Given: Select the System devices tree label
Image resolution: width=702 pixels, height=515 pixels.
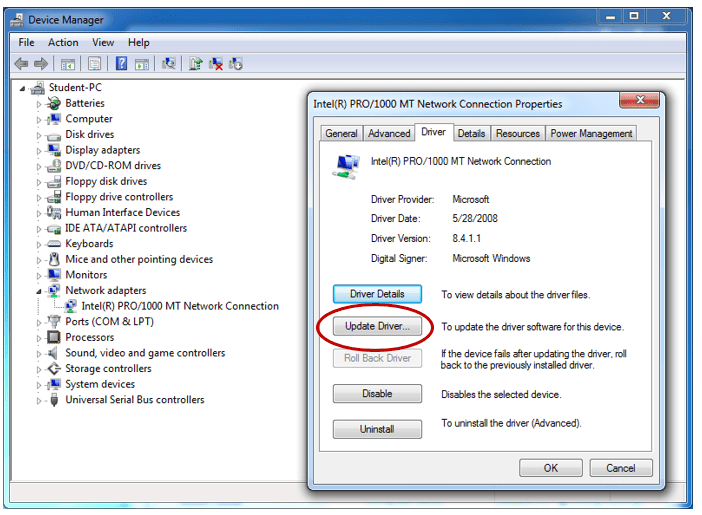Looking at the screenshot, I should (100, 384).
